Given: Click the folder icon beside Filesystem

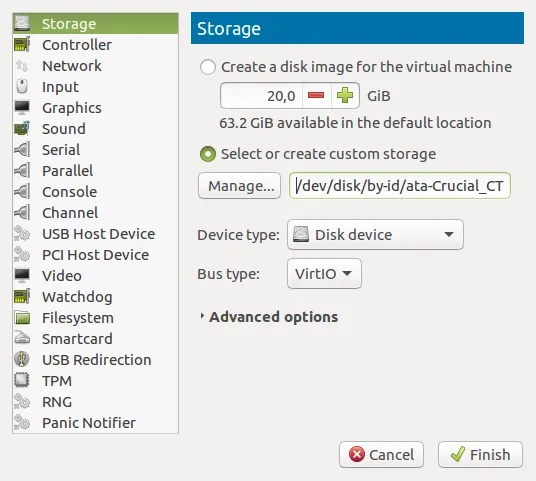Looking at the screenshot, I should (x=22, y=318).
